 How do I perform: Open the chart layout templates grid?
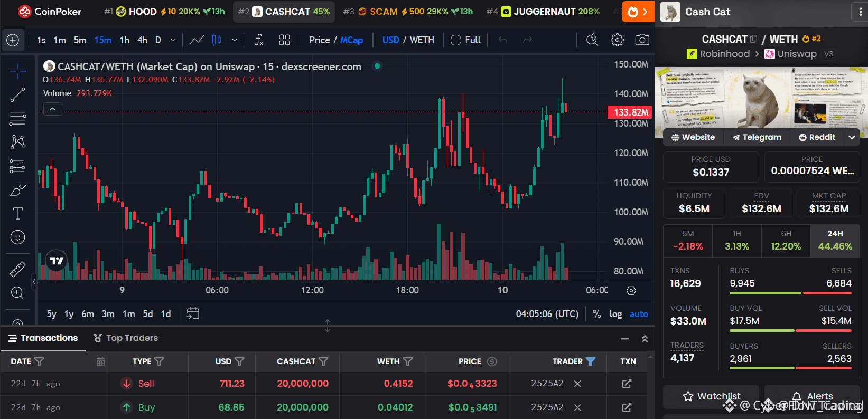click(x=284, y=40)
